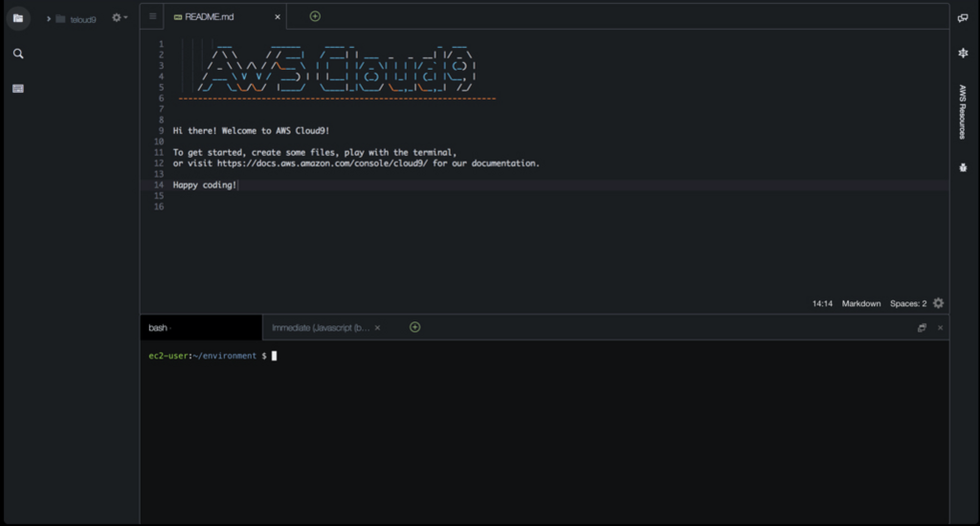Open editor status bar gear settings

tap(938, 303)
